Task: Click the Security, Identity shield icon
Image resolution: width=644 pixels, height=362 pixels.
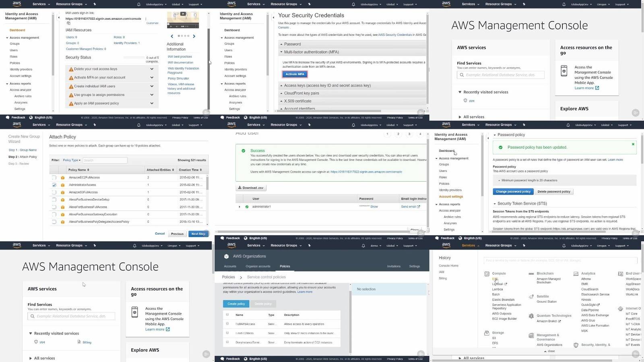Action: [x=576, y=345]
